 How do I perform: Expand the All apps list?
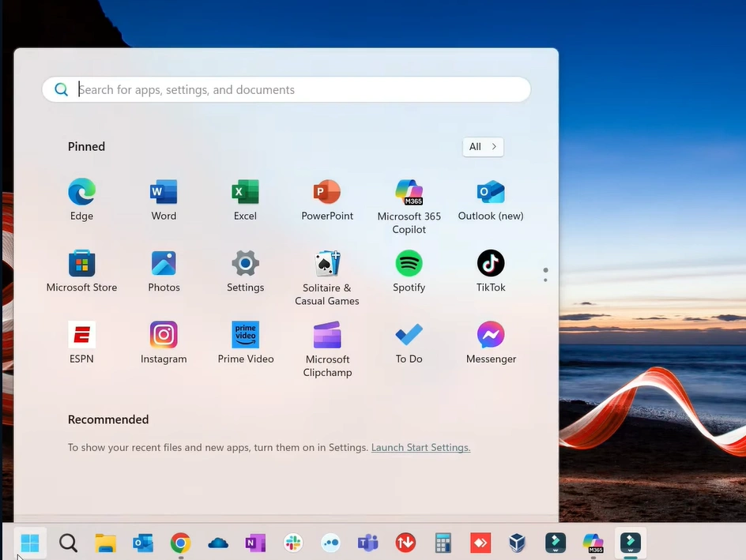(x=483, y=147)
